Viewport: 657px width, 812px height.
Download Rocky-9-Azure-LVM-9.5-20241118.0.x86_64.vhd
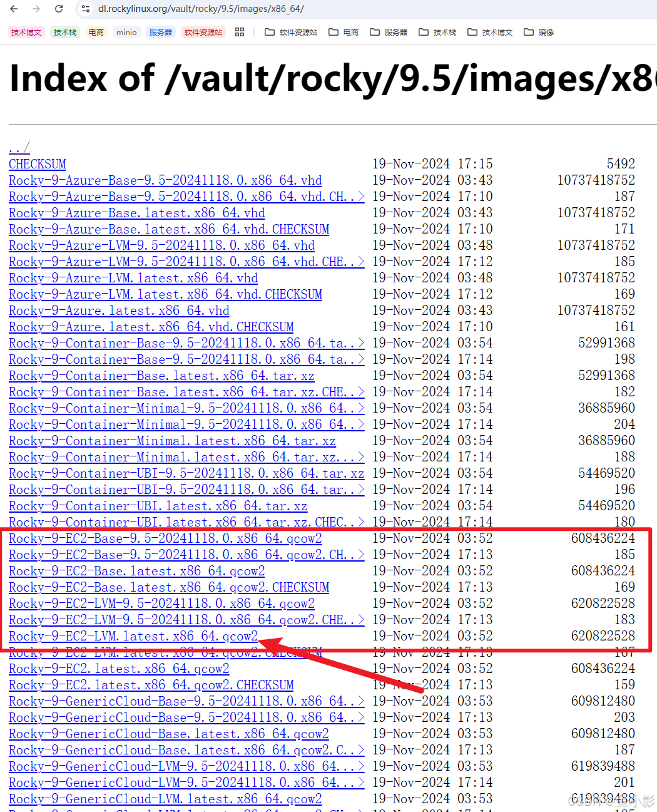point(162,245)
